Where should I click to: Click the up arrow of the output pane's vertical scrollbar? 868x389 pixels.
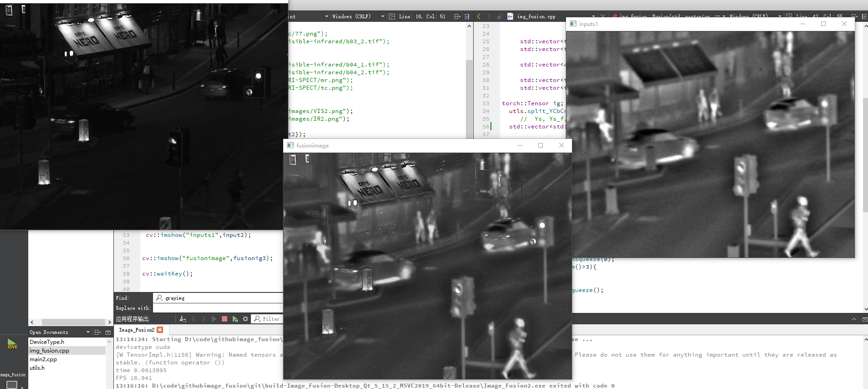click(865, 339)
